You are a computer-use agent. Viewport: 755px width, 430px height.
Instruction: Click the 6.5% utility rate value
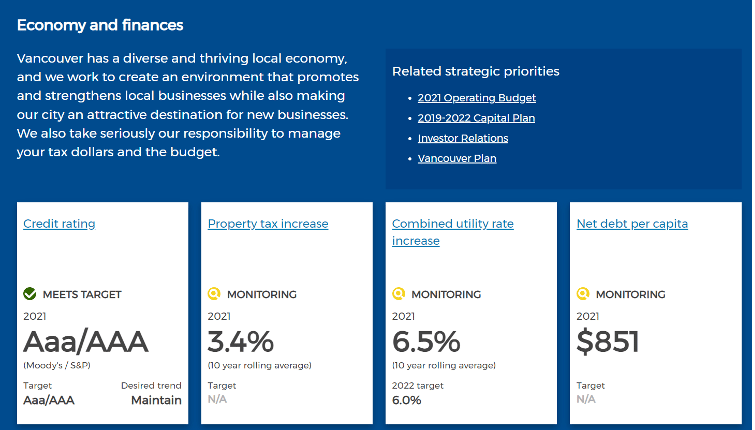[x=426, y=342]
